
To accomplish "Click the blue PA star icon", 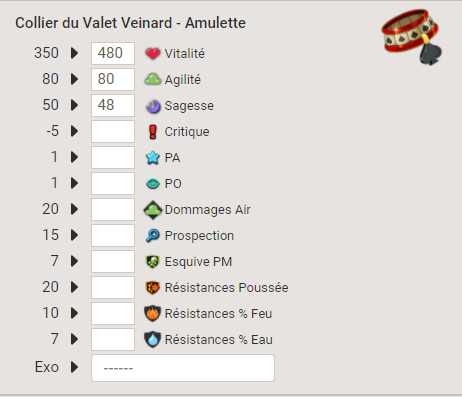I will coord(153,158).
